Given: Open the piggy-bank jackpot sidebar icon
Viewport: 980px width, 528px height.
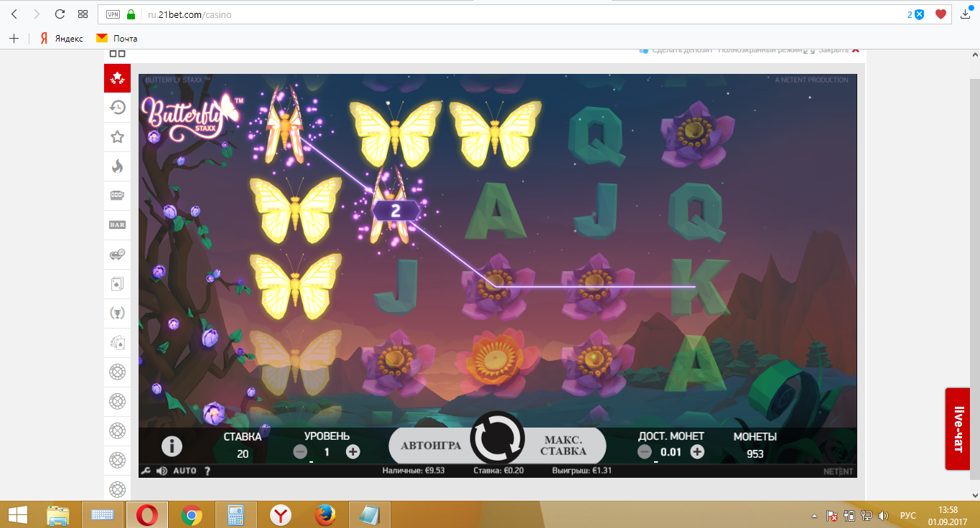Looking at the screenshot, I should coord(117,255).
